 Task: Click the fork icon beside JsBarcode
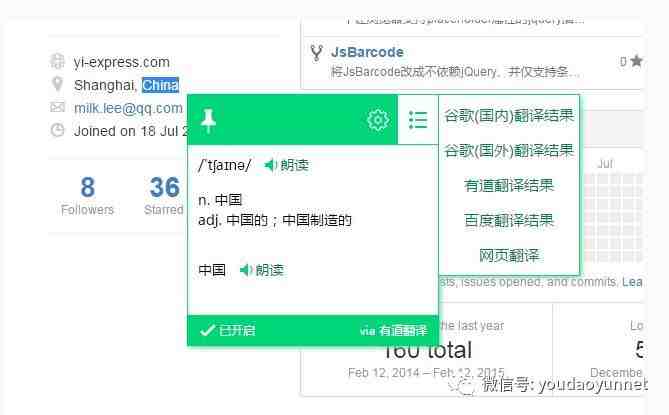316,53
